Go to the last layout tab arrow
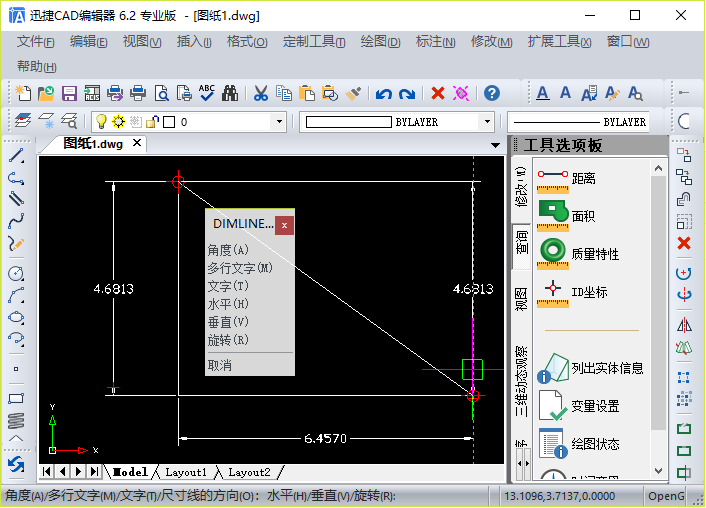Image resolution: width=706 pixels, height=508 pixels. [94, 472]
